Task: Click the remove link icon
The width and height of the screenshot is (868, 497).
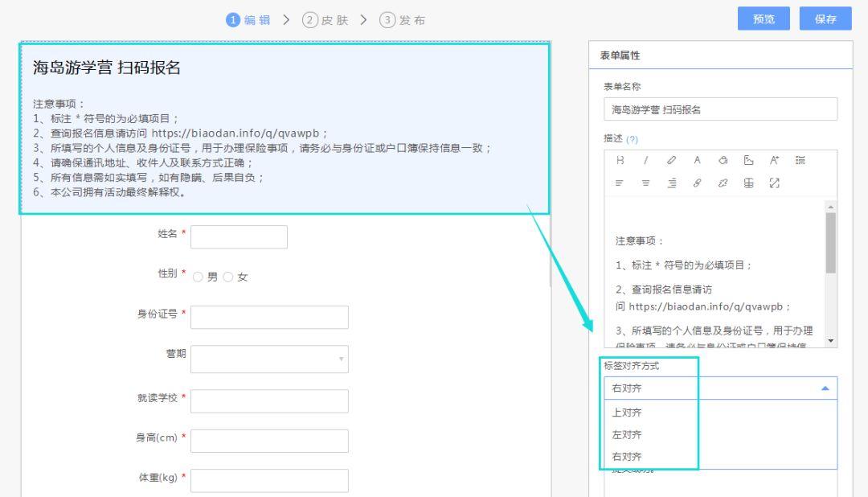Action: [723, 183]
